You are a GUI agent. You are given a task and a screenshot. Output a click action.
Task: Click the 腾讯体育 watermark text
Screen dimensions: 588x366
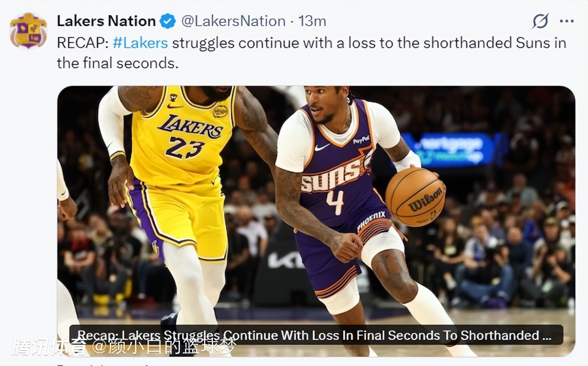point(50,347)
